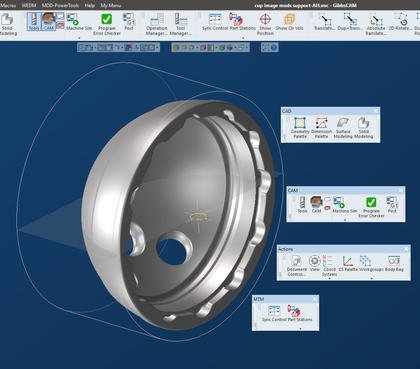The height and width of the screenshot is (369, 420).
Task: Click the help question-mark icon in the viewport toolbar
Action: click(274, 48)
